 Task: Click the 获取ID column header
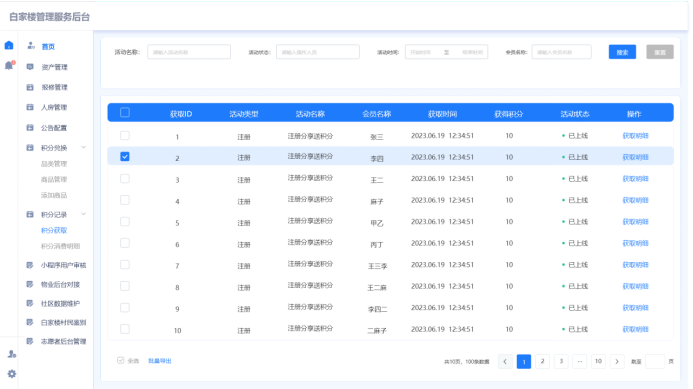(x=181, y=114)
